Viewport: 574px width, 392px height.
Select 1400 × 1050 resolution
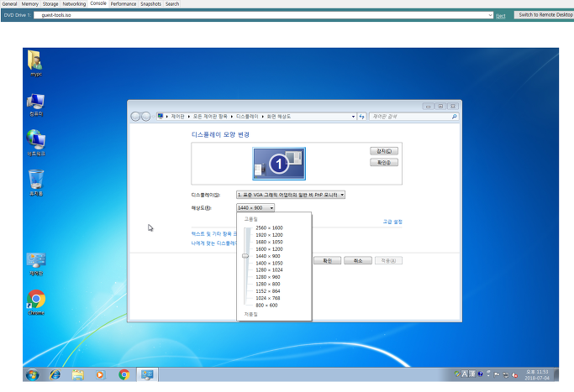(269, 263)
